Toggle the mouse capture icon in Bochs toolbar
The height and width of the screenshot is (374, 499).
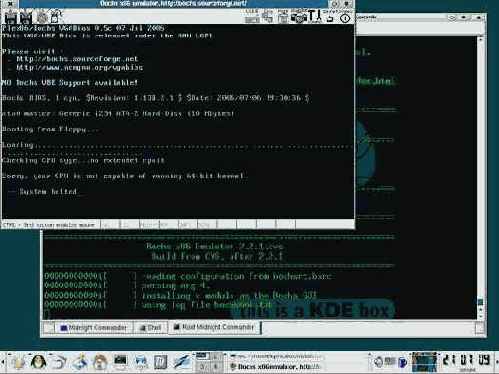click(56, 17)
